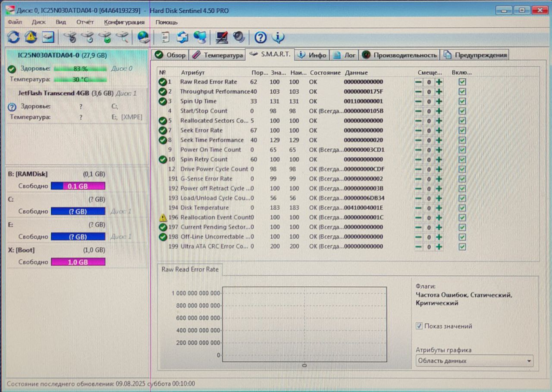Click the blue help question mark icon
This screenshot has height=392, width=552.
pyautogui.click(x=260, y=38)
